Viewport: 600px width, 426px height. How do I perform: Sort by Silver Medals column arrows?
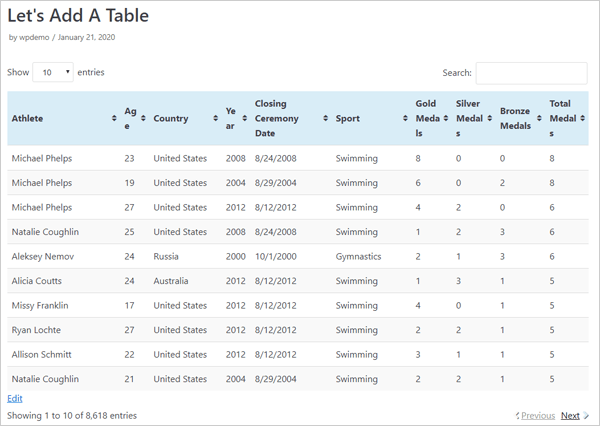click(489, 119)
